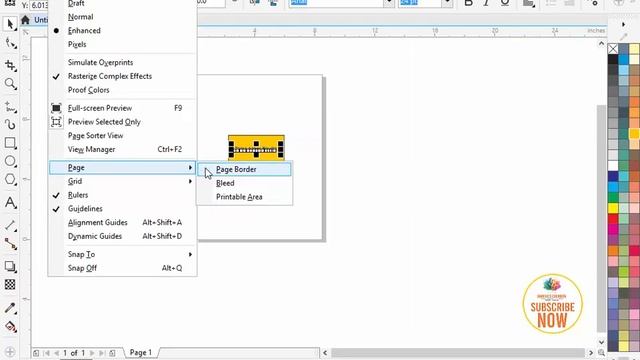Viewport: 640px width, 360px height.
Task: Select the Shape edit tool
Action: (x=10, y=43)
